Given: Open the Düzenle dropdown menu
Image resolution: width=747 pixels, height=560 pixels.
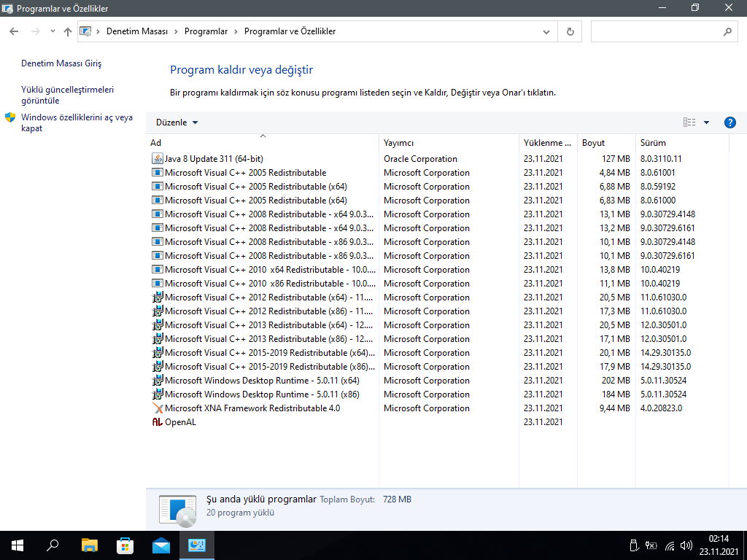Looking at the screenshot, I should pos(177,122).
